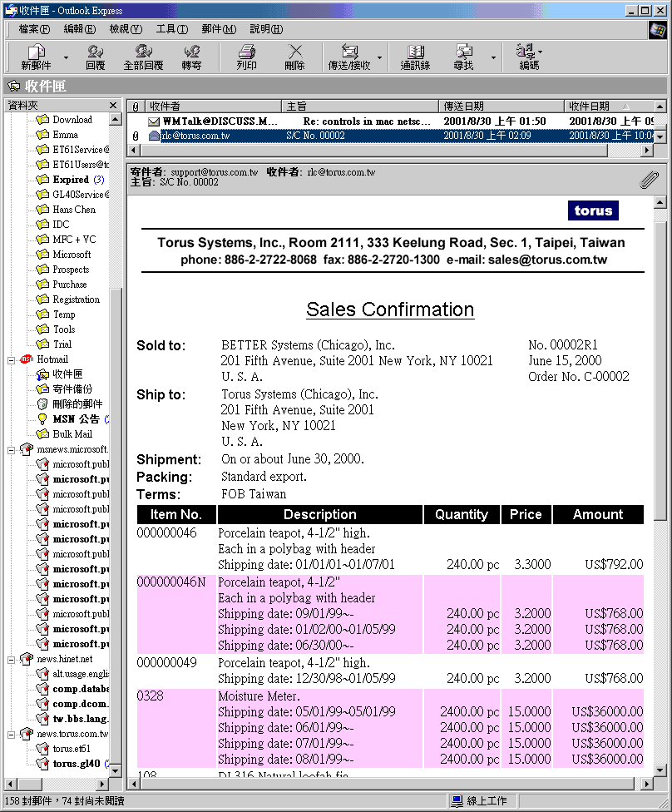Select the Download folder icon
The image size is (672, 812).
tap(42, 120)
